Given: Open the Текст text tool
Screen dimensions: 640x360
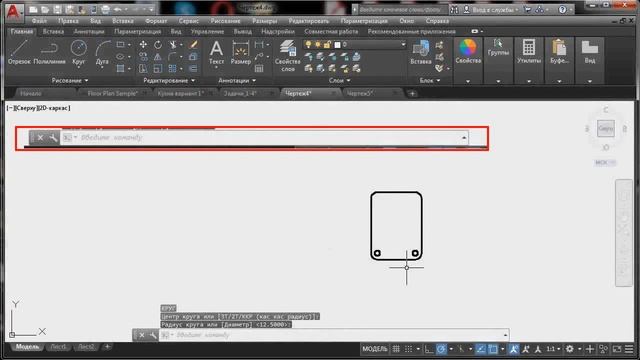Looking at the screenshot, I should [216, 52].
